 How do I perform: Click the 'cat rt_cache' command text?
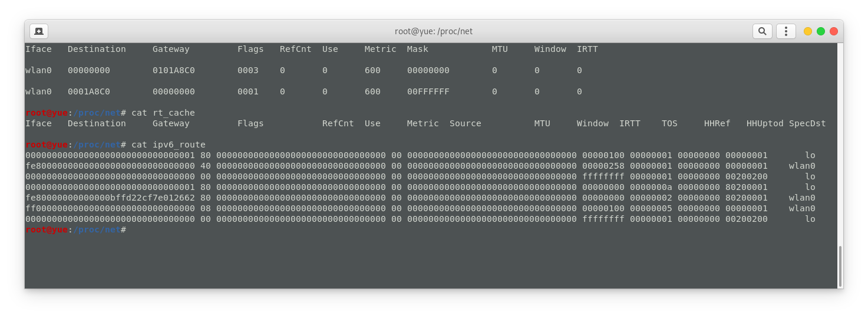(163, 113)
